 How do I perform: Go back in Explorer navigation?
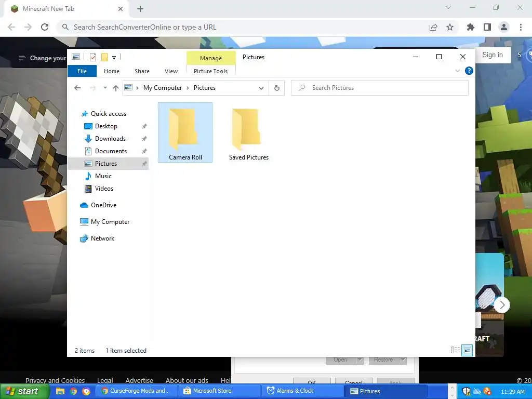(x=77, y=88)
